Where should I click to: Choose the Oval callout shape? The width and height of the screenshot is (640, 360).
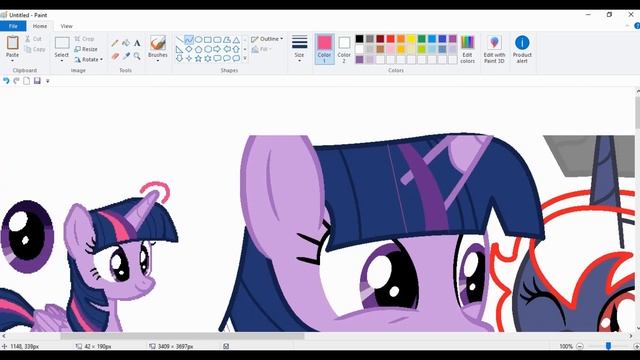pyautogui.click(x=227, y=58)
